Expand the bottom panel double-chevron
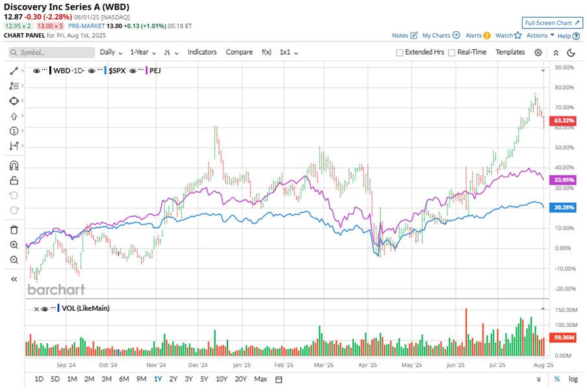Viewport: 587px width, 392px height. coord(539,379)
